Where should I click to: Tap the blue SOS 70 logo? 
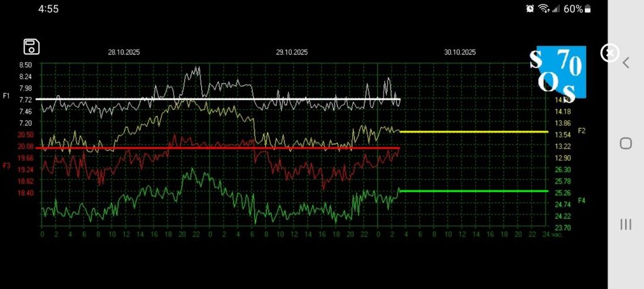point(558,70)
